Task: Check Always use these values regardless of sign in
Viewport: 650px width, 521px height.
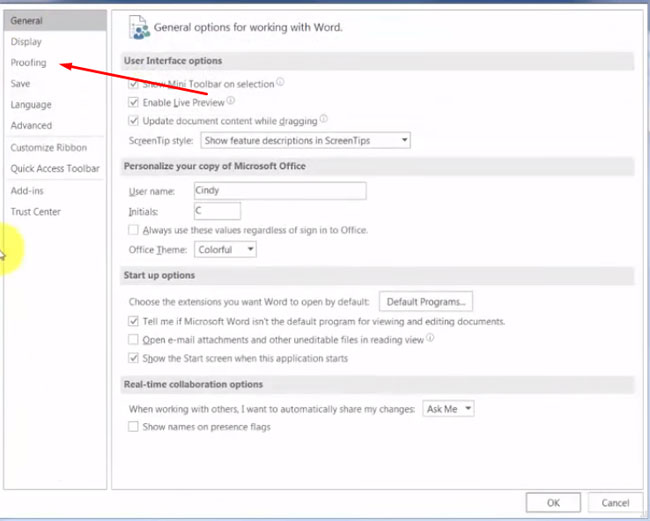Action: click(133, 230)
